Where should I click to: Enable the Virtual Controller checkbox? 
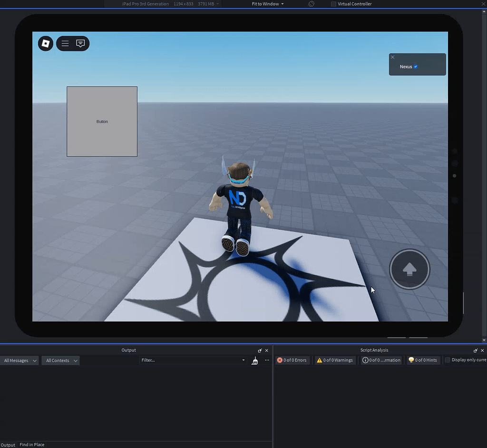pyautogui.click(x=333, y=4)
